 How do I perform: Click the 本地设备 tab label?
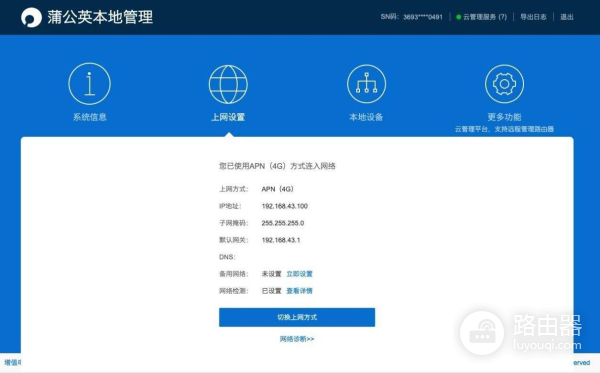[x=366, y=117]
